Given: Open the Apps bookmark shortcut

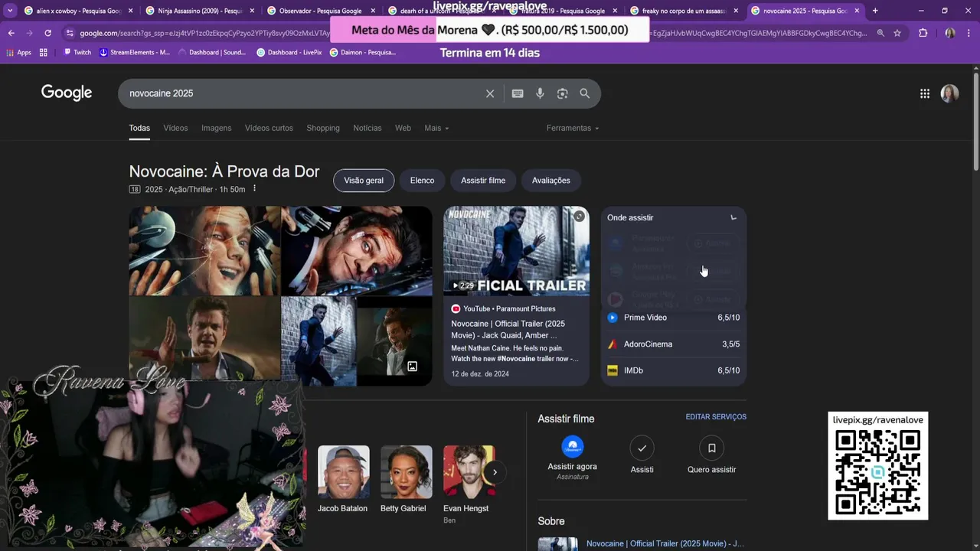Looking at the screenshot, I should [x=18, y=52].
